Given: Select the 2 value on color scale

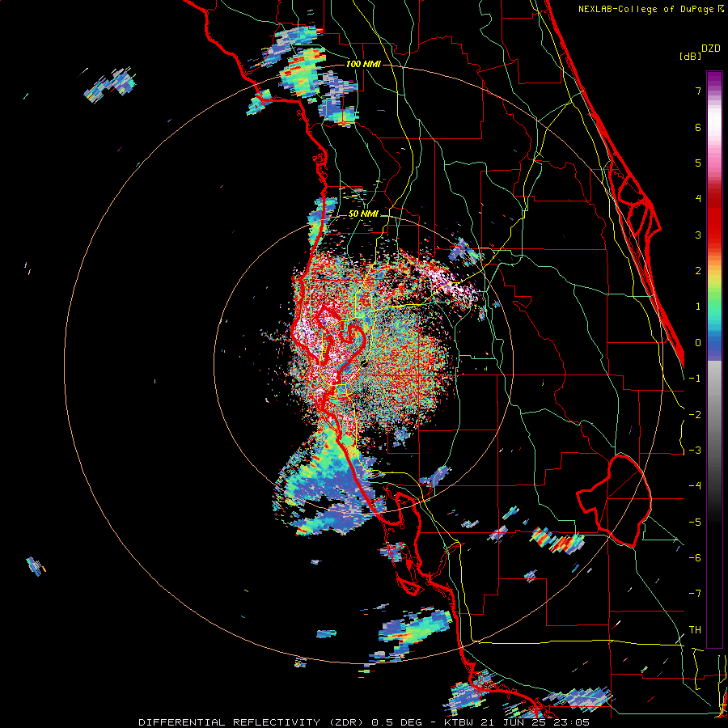Looking at the screenshot, I should 698,271.
